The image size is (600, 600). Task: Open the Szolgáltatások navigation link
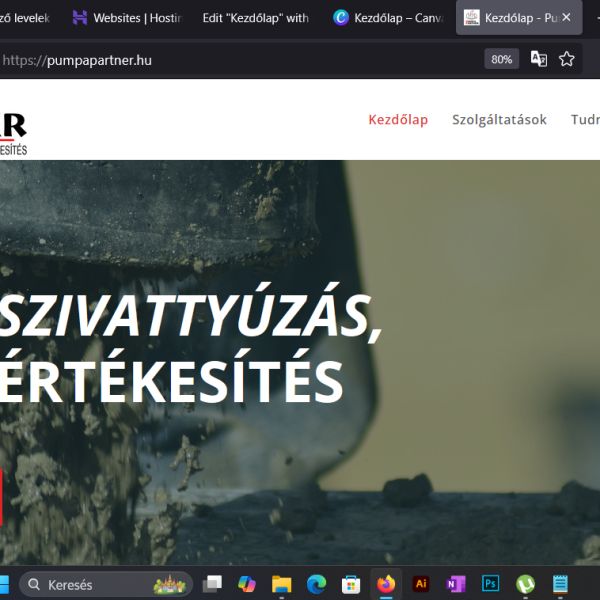coord(499,120)
